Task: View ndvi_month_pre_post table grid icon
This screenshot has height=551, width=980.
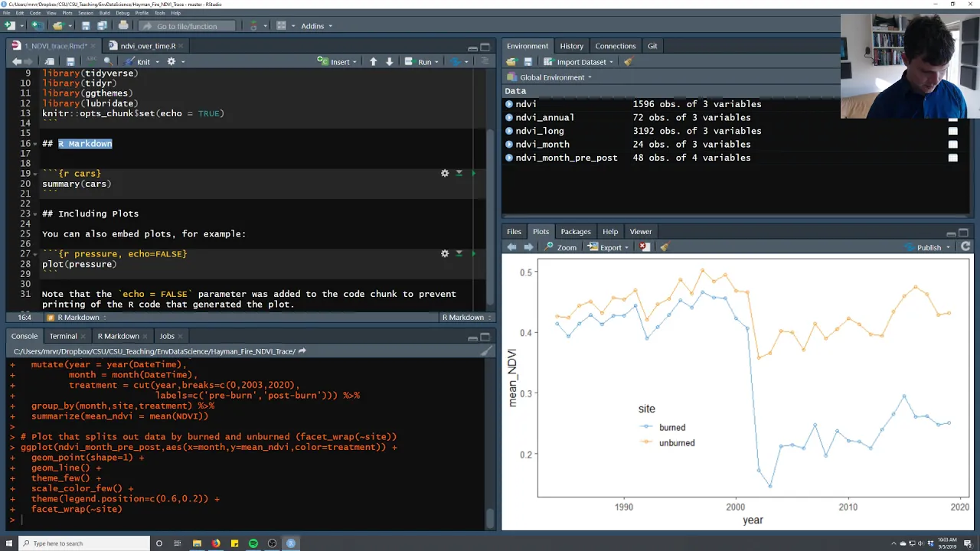Action: click(x=953, y=158)
